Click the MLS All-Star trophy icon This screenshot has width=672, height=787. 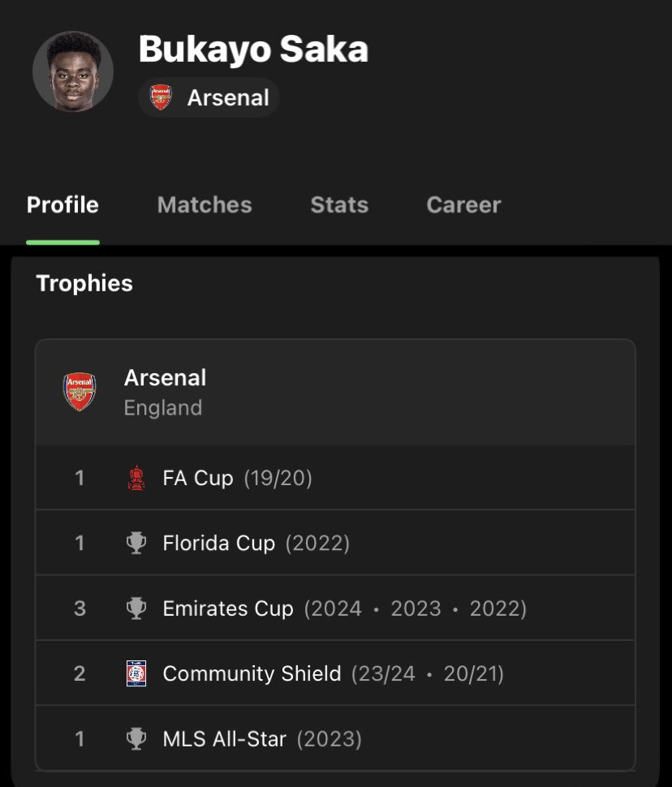pos(136,739)
